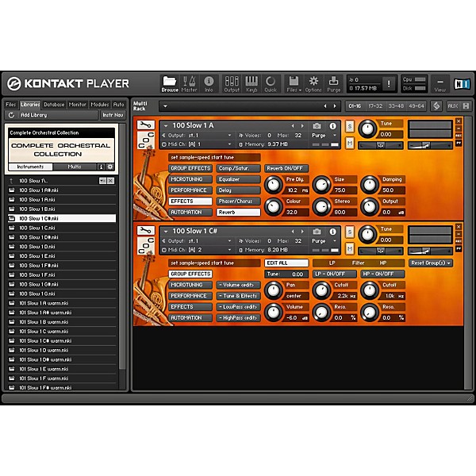
Task: Open library settings gear icon
Action: (110, 167)
